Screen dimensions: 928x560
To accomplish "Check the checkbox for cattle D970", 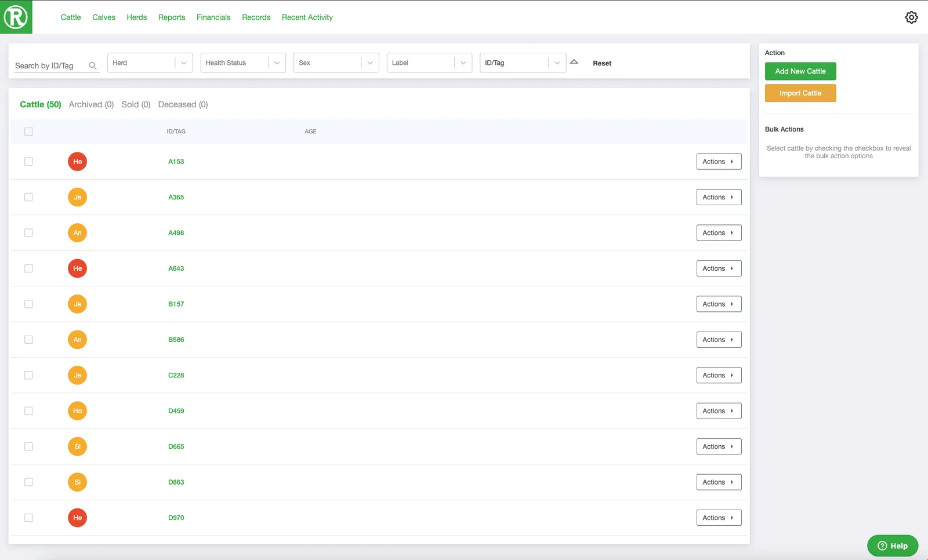I will [x=28, y=518].
